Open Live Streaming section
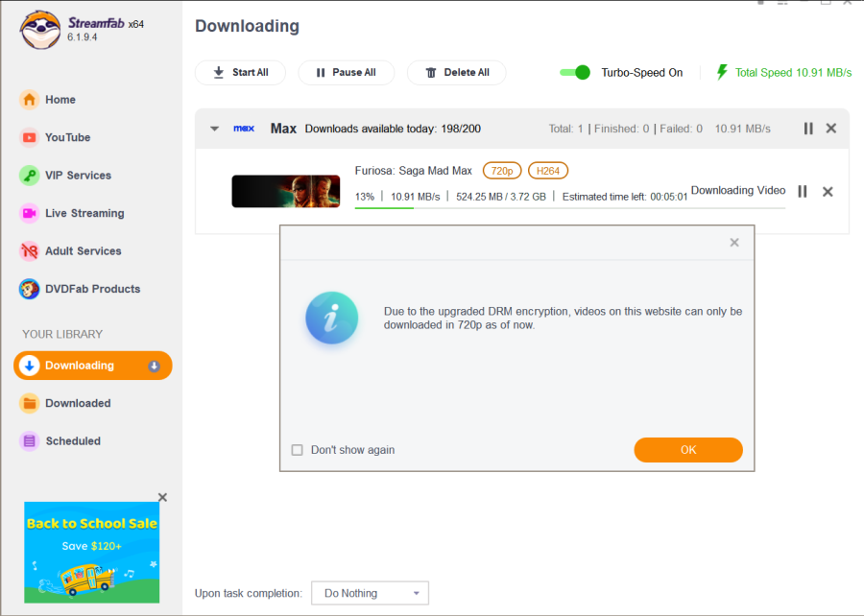864x616 pixels. click(84, 214)
